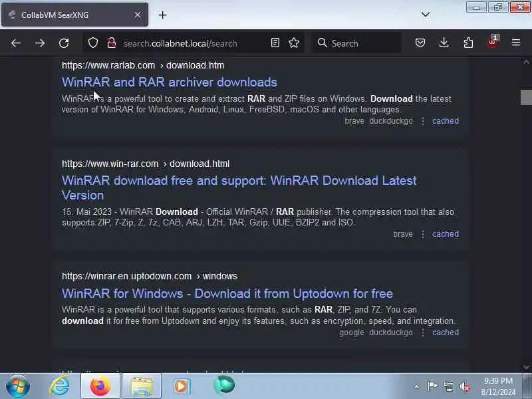Select the CollabVM SearXNG tab
This screenshot has height=399, width=532.
74,15
